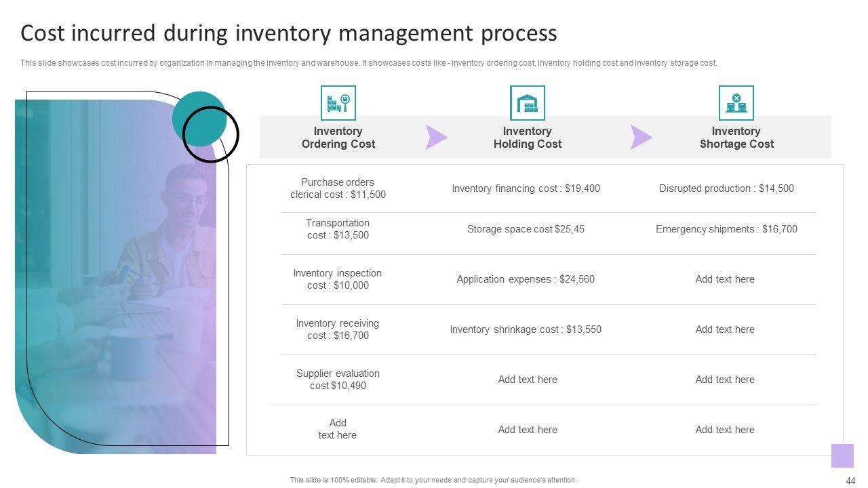Click the purple arrow before Shortage Cost

(x=641, y=137)
